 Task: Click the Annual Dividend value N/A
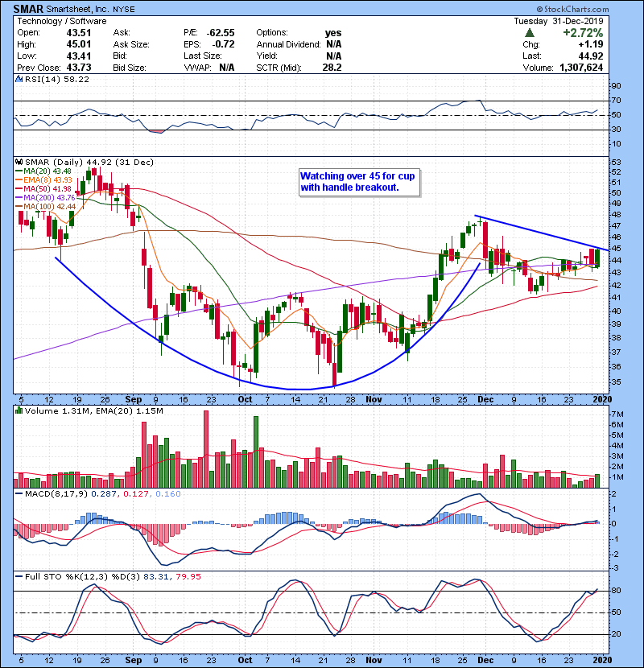click(334, 44)
